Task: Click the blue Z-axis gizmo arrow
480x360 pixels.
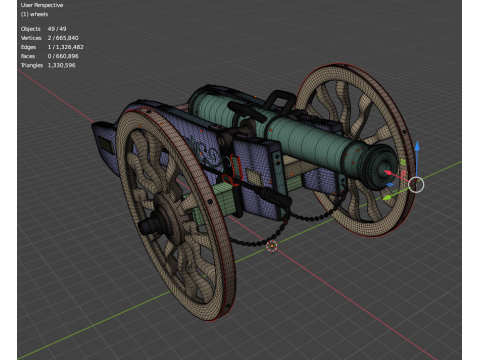Action: (417, 148)
